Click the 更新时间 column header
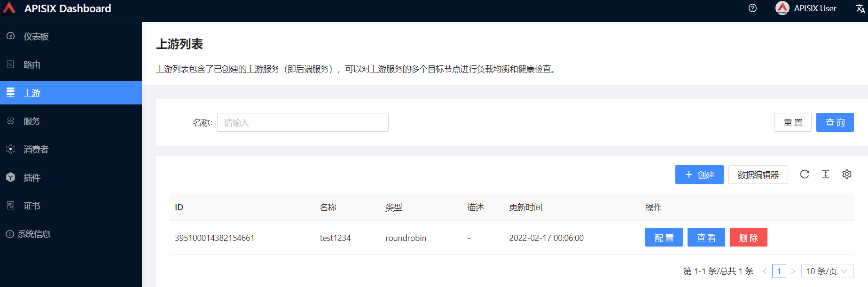 point(526,207)
